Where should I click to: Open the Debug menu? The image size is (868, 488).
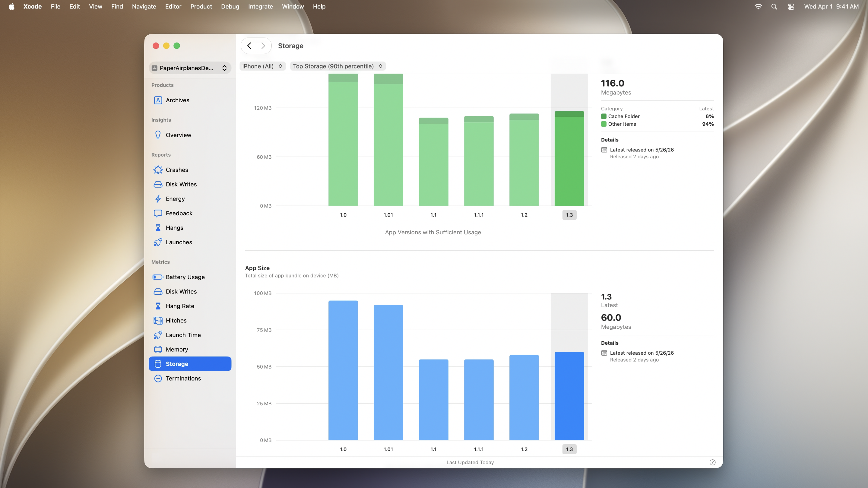(x=230, y=6)
